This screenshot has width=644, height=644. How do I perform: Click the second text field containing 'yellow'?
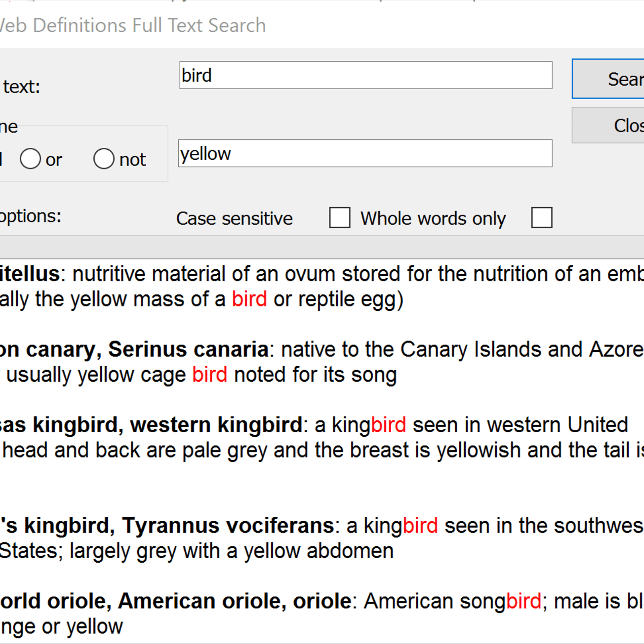(x=365, y=153)
